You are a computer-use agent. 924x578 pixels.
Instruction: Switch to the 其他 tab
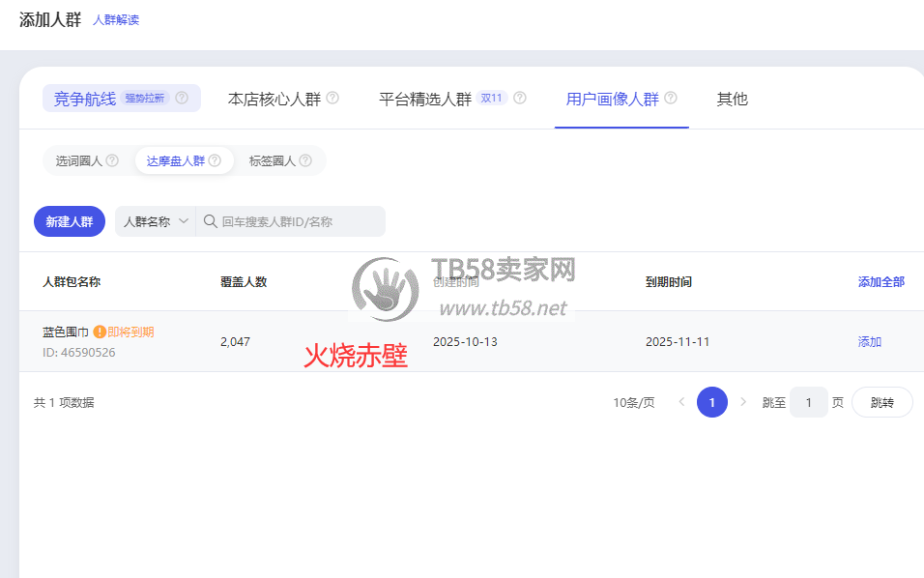click(732, 99)
